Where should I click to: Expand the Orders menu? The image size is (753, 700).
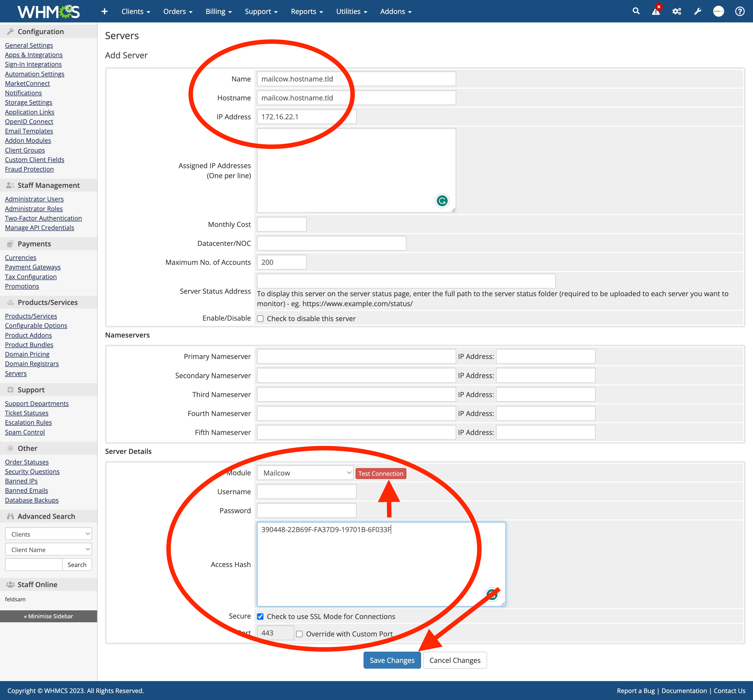point(178,12)
